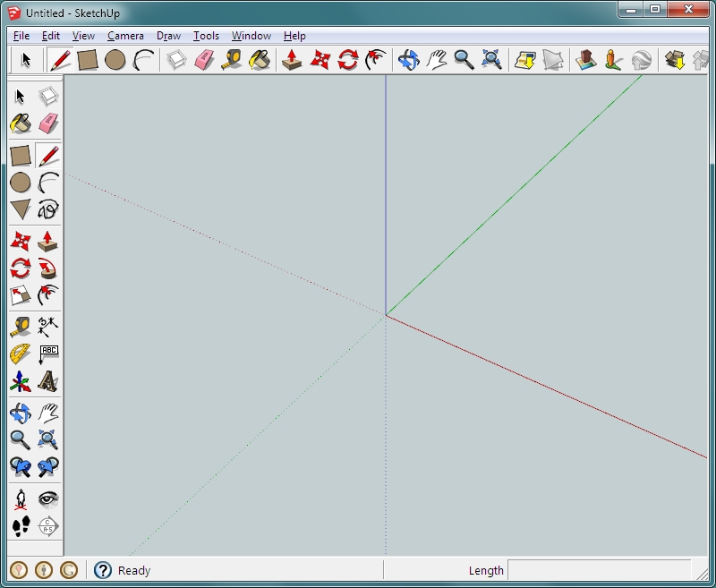Activate the Follow Me tool

click(48, 268)
